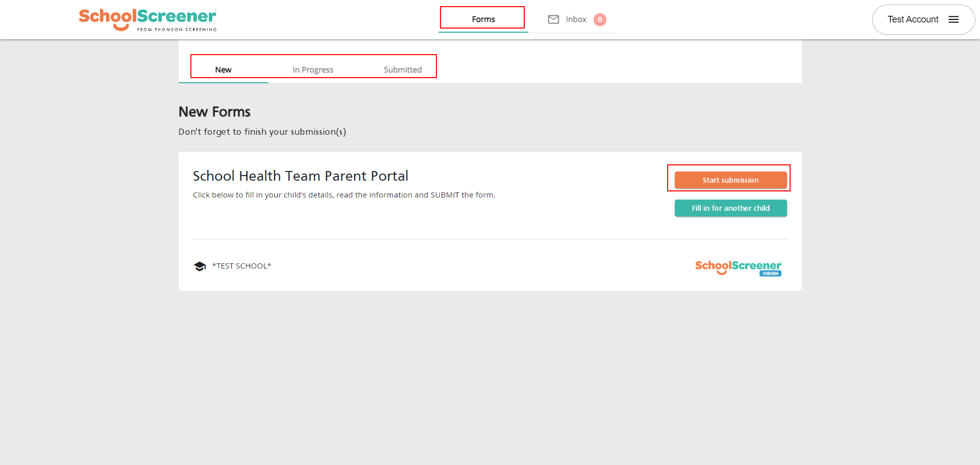The image size is (980, 465).
Task: Open the Inbox text label
Action: (576, 19)
